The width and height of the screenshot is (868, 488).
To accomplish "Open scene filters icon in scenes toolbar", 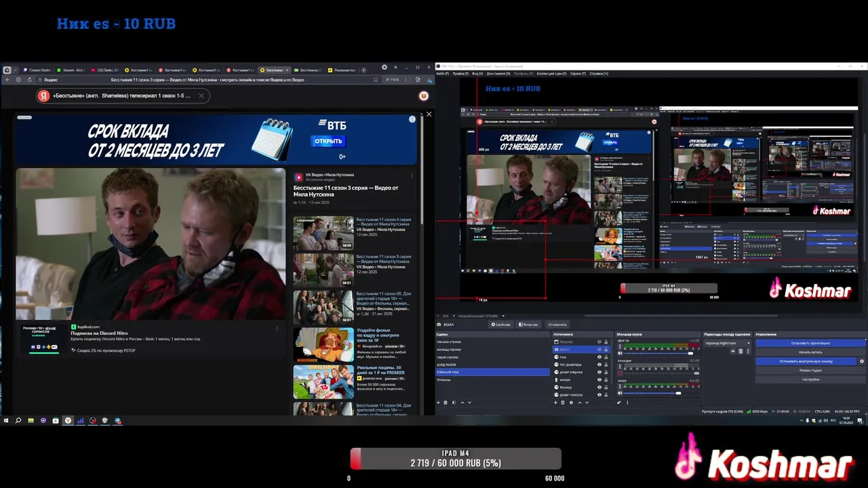I will click(x=454, y=403).
